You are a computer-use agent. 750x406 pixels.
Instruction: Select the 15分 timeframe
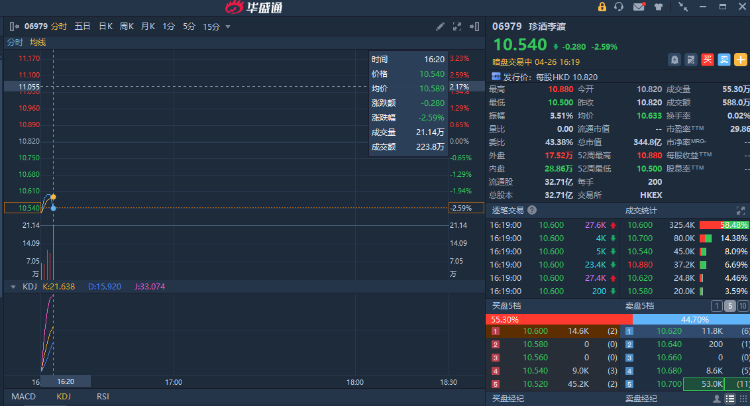pos(211,27)
